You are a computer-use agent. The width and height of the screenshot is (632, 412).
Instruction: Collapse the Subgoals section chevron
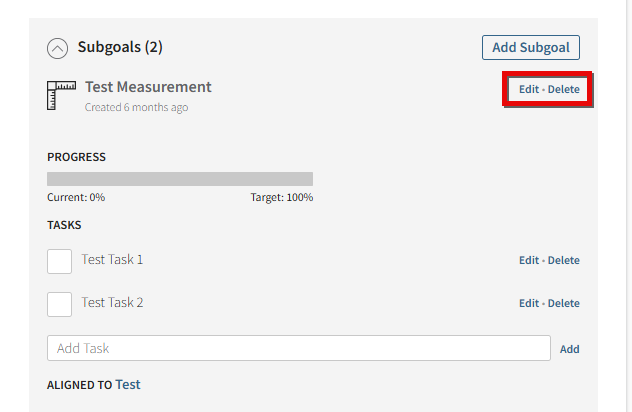(57, 49)
